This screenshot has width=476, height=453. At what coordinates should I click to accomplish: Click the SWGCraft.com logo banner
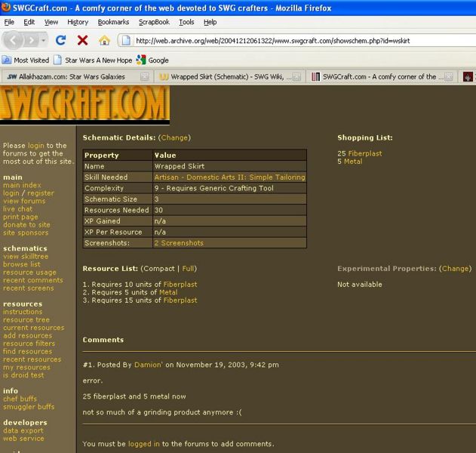click(84, 104)
